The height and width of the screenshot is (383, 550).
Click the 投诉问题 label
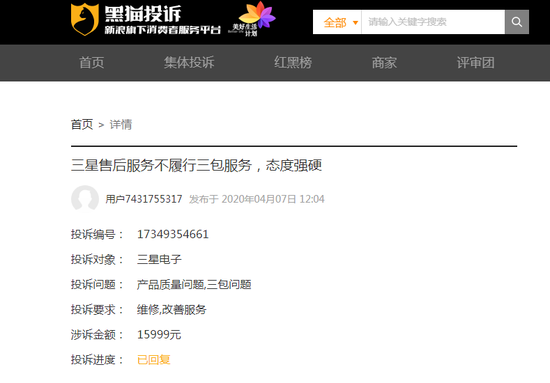pyautogui.click(x=97, y=284)
